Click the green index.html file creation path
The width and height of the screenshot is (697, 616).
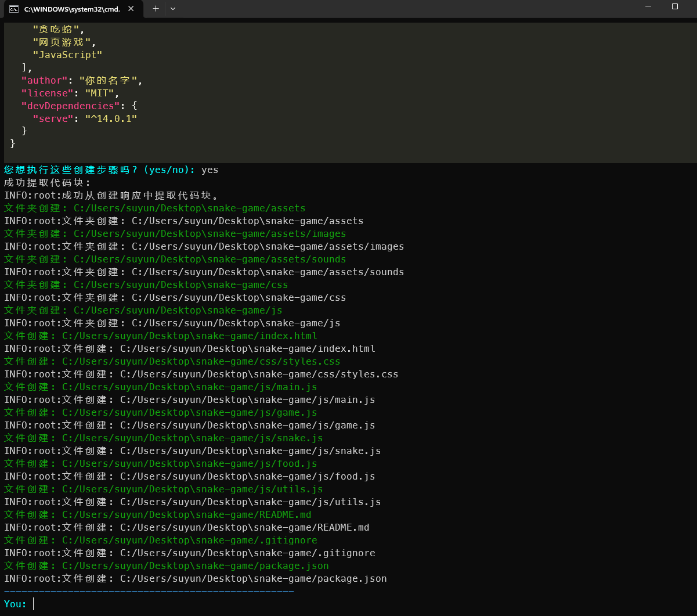189,336
